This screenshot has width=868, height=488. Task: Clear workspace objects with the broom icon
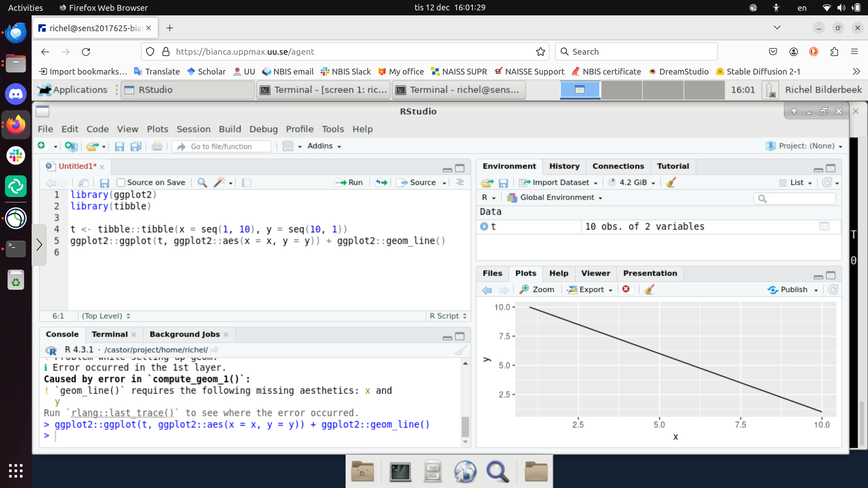click(x=671, y=183)
